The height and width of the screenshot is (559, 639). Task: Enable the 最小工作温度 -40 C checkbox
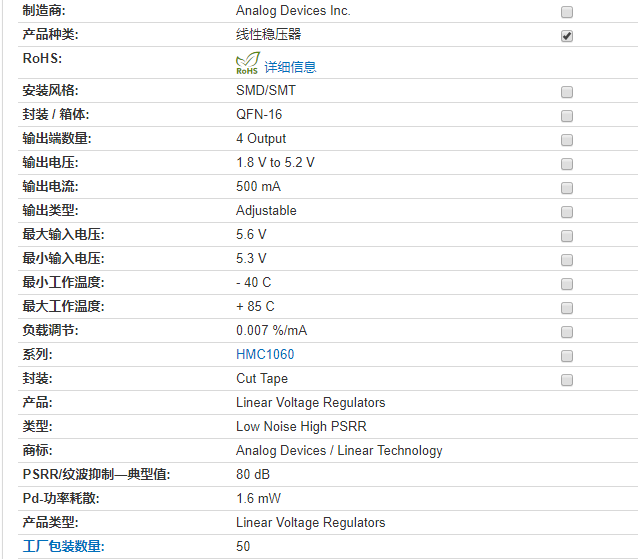pyautogui.click(x=567, y=284)
